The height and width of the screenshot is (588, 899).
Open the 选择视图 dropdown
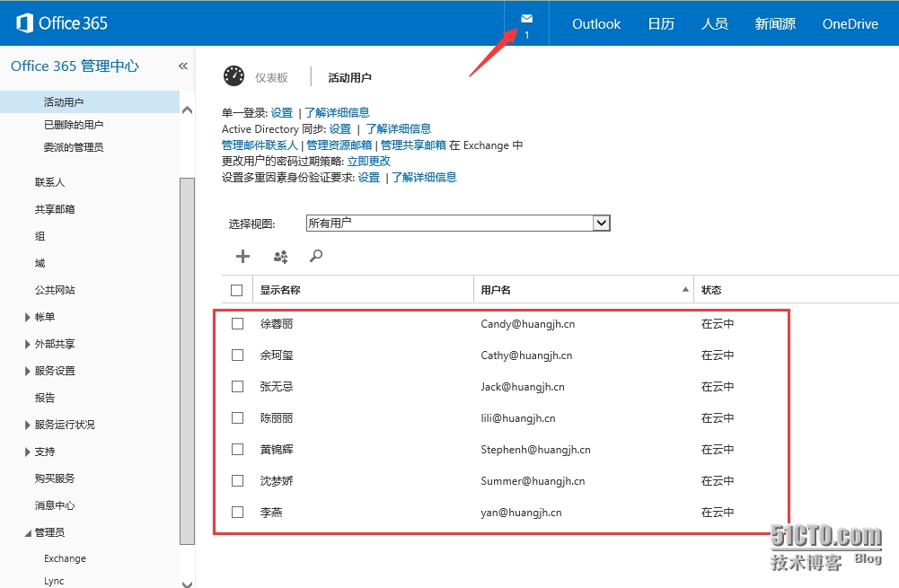click(x=601, y=224)
